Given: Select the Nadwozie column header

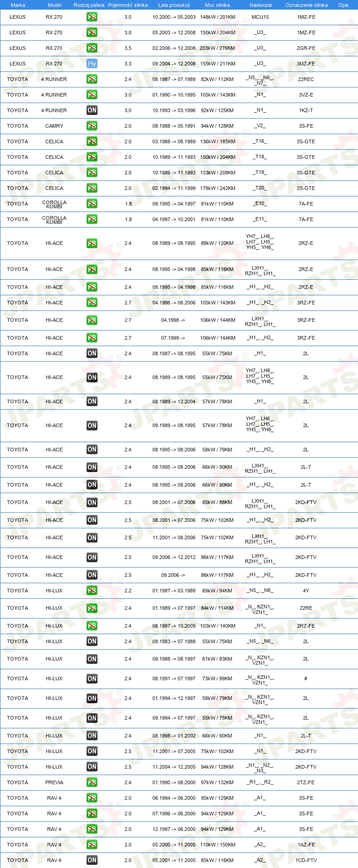Looking at the screenshot, I should coord(261,5).
